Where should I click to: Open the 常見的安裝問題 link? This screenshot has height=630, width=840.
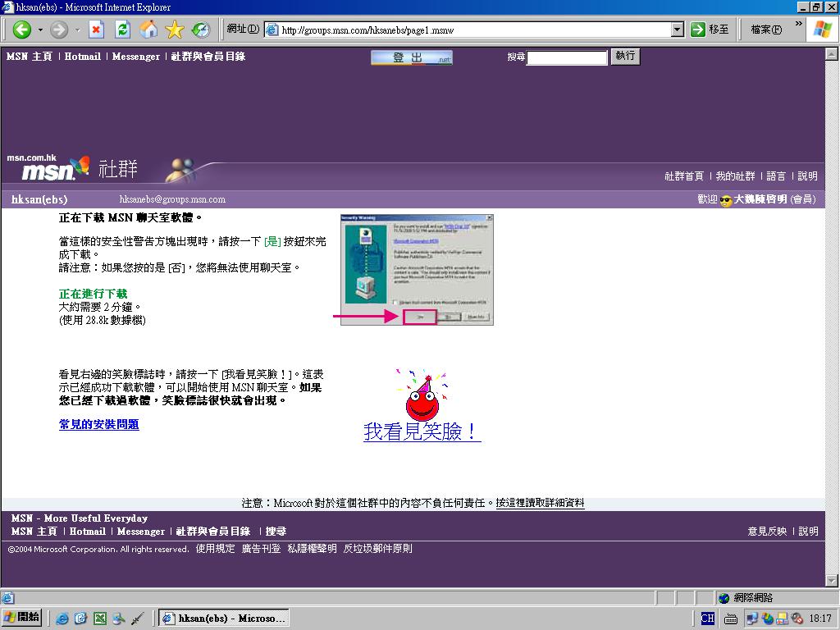click(99, 424)
